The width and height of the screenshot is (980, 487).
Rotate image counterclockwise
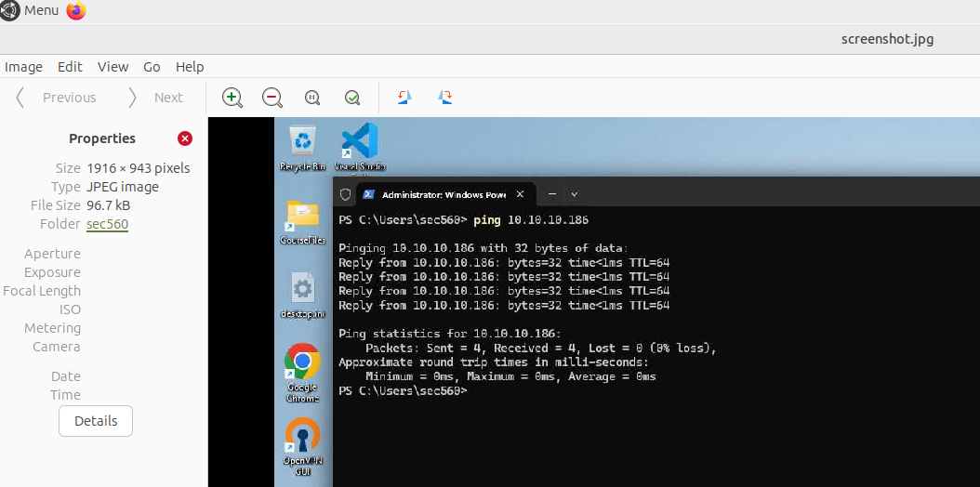coord(404,98)
